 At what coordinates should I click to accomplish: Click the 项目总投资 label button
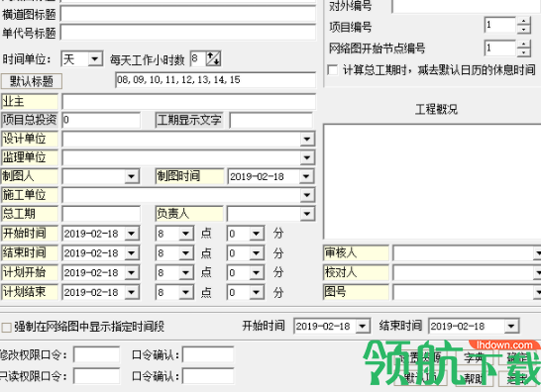tap(30, 120)
